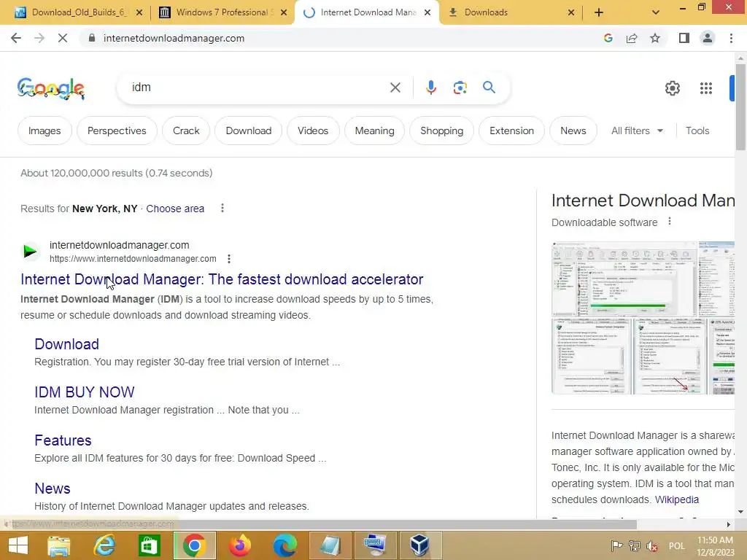Open the Google icon in address bar
The image size is (747, 560).
(x=608, y=38)
